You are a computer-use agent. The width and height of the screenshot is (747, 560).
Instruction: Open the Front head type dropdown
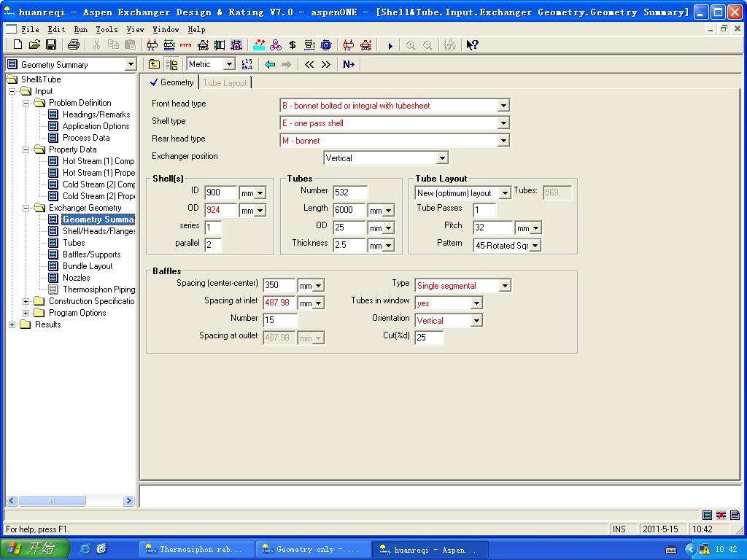pos(503,106)
